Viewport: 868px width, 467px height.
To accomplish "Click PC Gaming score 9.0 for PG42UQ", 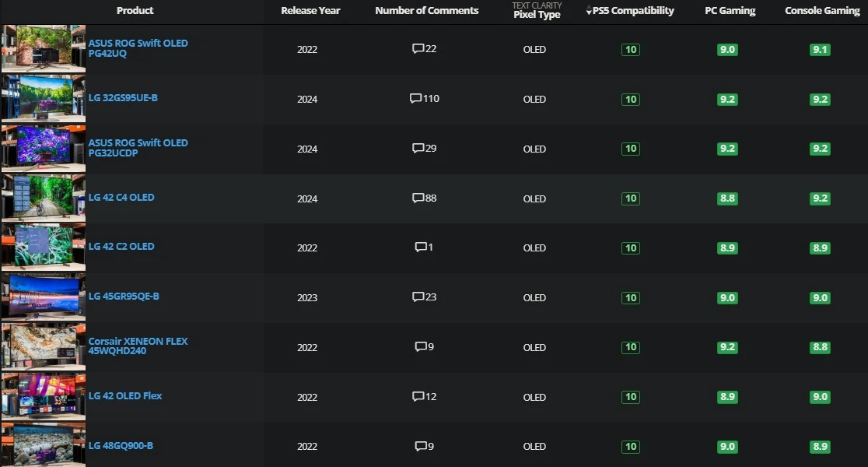I will click(x=727, y=49).
